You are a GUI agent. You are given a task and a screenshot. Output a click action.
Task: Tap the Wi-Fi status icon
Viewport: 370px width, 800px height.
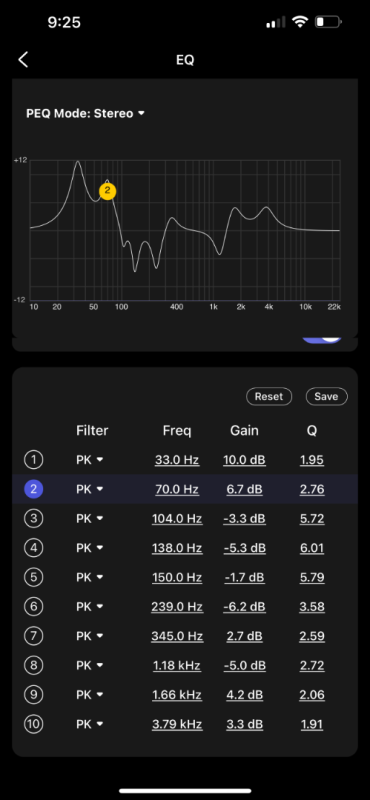point(300,22)
